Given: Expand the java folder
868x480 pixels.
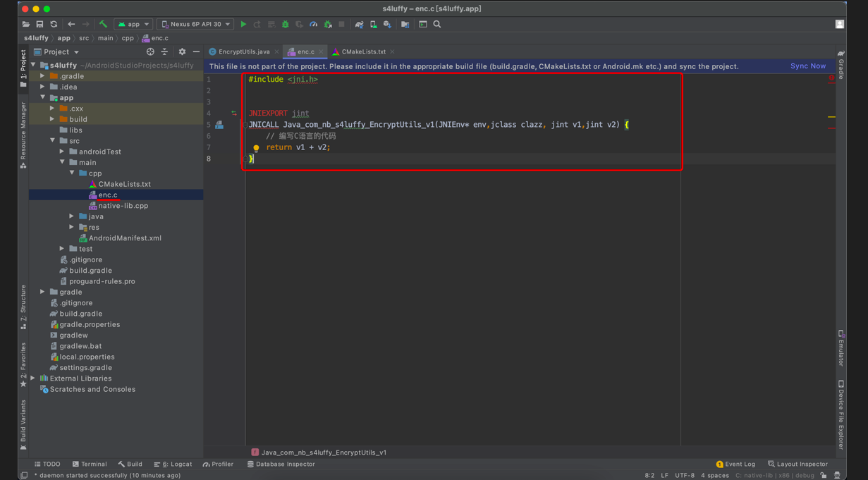Looking at the screenshot, I should [x=72, y=216].
